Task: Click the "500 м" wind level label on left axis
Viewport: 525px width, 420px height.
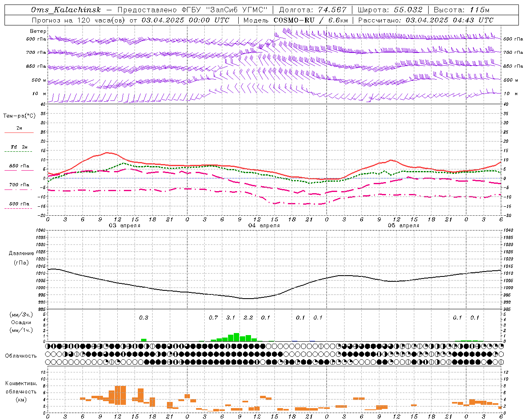Action: click(39, 80)
